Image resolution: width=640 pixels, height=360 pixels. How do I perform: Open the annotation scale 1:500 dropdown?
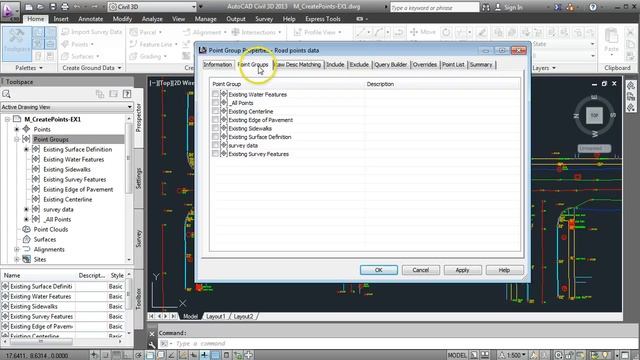pyautogui.click(x=513, y=355)
